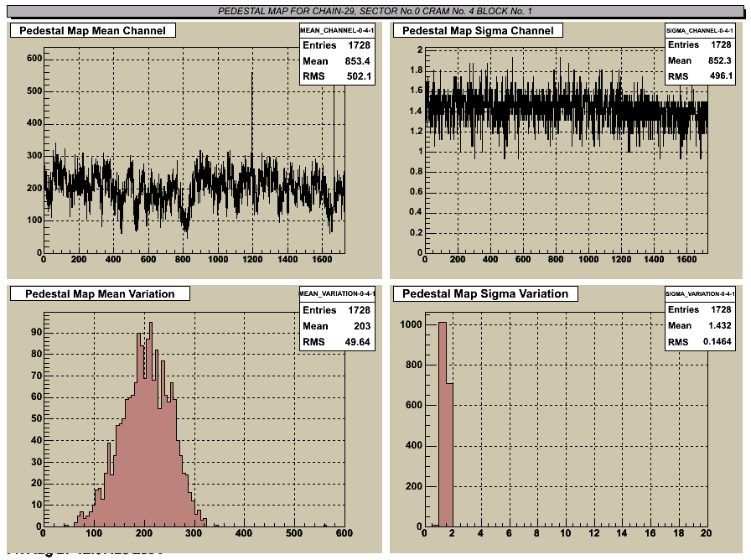Click the MEAN_VARIATION-0-4-1 stats box header
Viewport: 751px width, 560px height.
[x=337, y=293]
